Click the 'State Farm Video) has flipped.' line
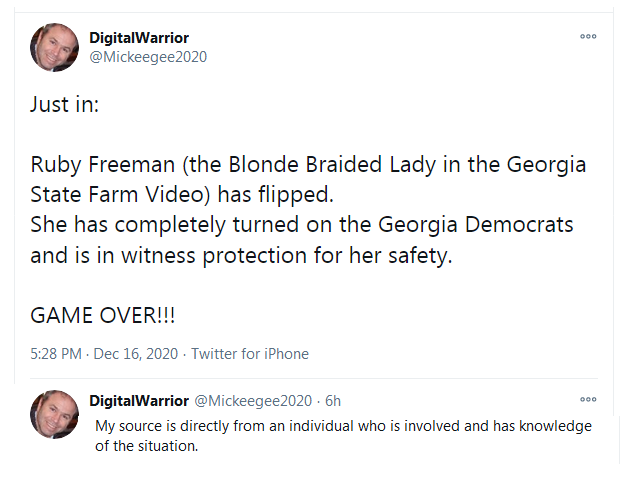The height and width of the screenshot is (477, 625). point(182,195)
